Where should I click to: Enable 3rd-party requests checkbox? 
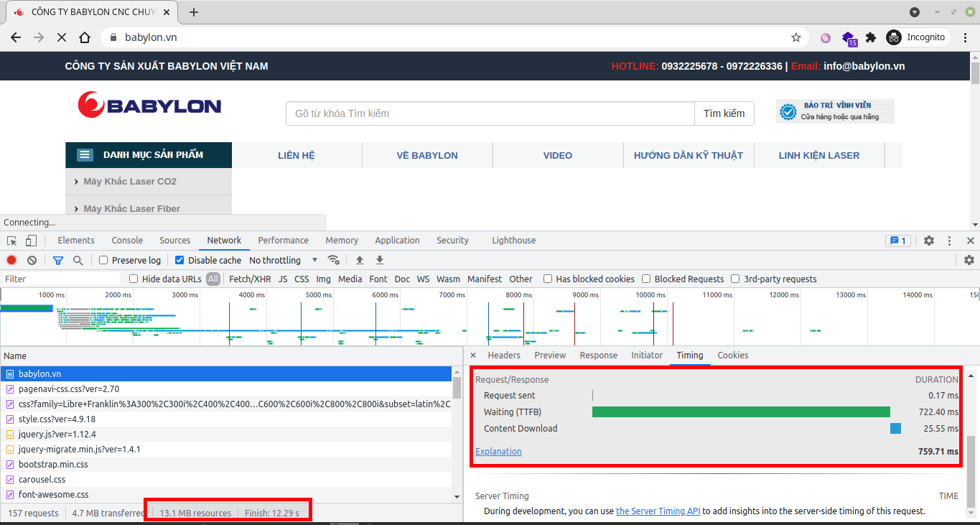(x=735, y=279)
